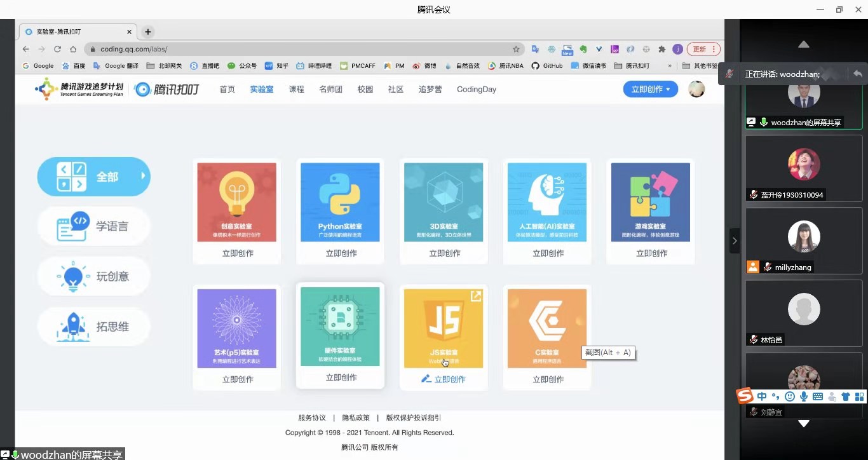This screenshot has height=460, width=868.
Task: Collapse the participant panel with side chevron
Action: 735,241
